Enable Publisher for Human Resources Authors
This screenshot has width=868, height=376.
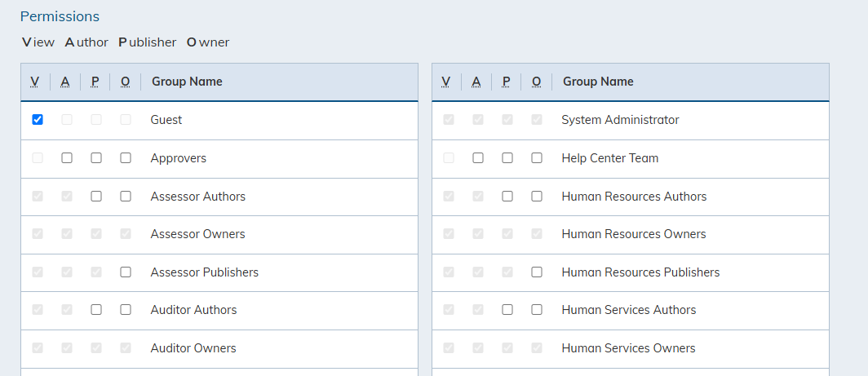(x=507, y=196)
